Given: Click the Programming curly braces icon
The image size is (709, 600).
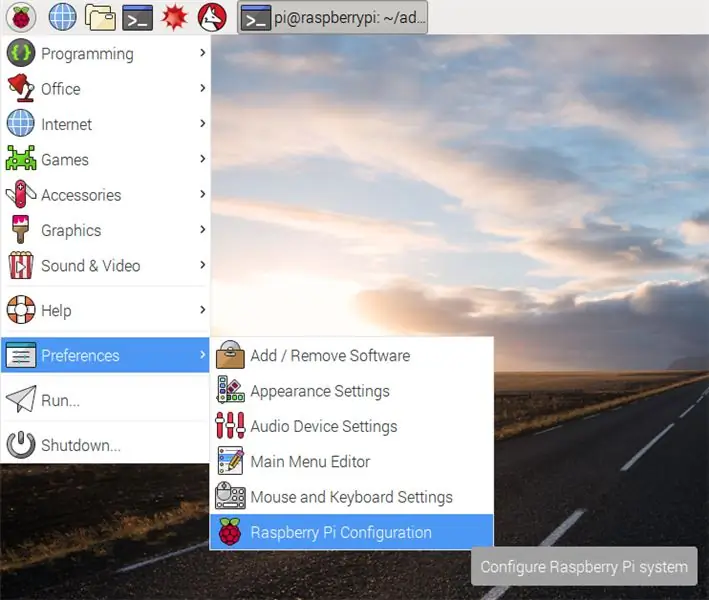Looking at the screenshot, I should 20,53.
